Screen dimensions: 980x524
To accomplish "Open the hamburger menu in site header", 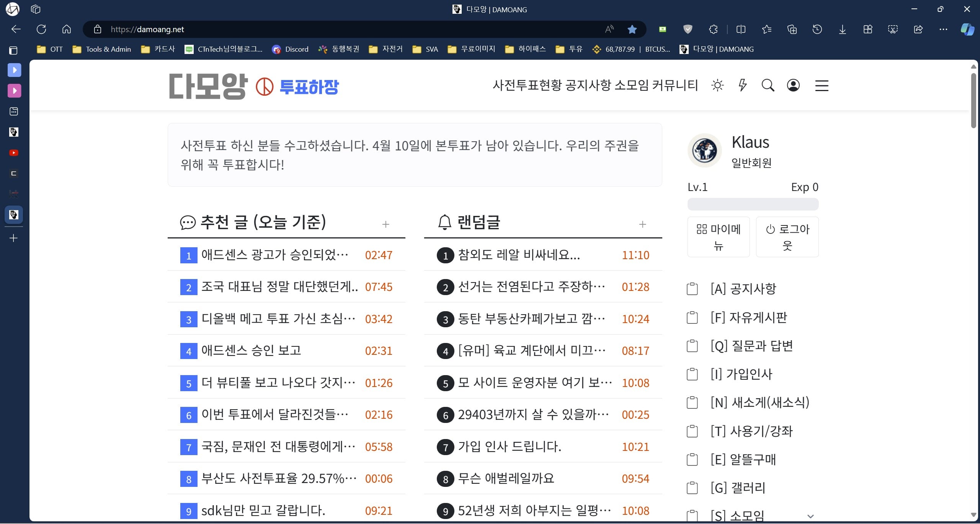I will 822,85.
